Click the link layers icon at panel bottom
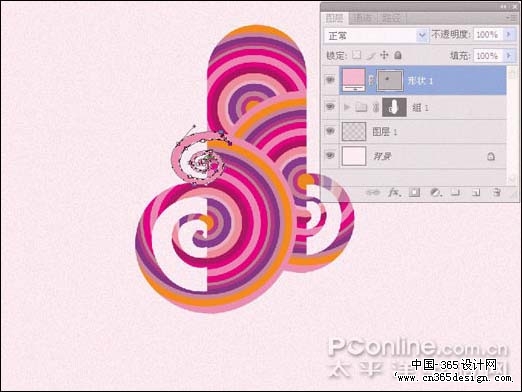Viewport: 522px width, 392px height. [x=372, y=192]
